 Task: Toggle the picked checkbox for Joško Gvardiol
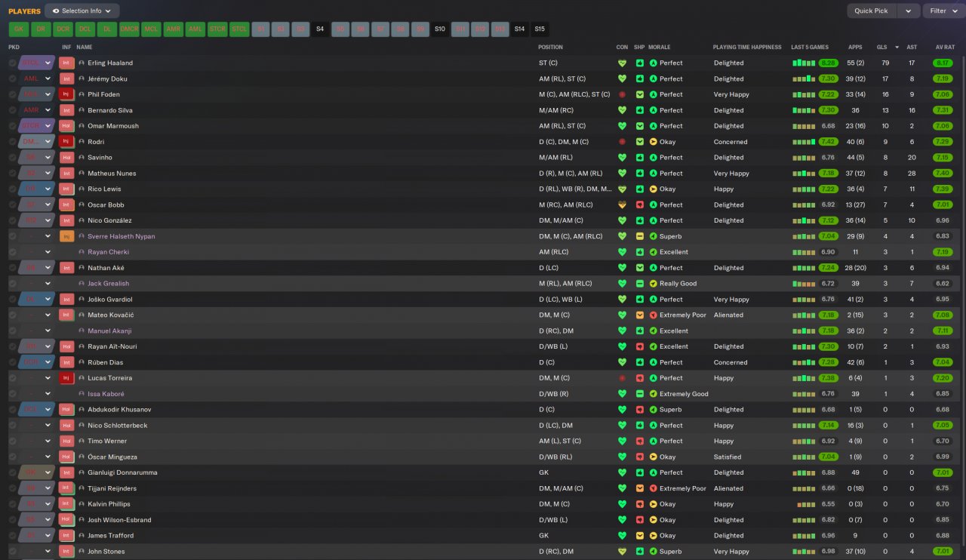(13, 300)
